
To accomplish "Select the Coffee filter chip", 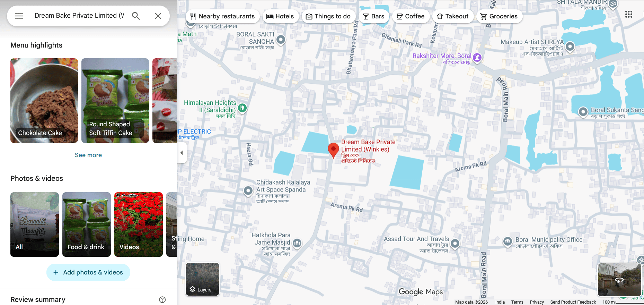I will click(x=411, y=16).
